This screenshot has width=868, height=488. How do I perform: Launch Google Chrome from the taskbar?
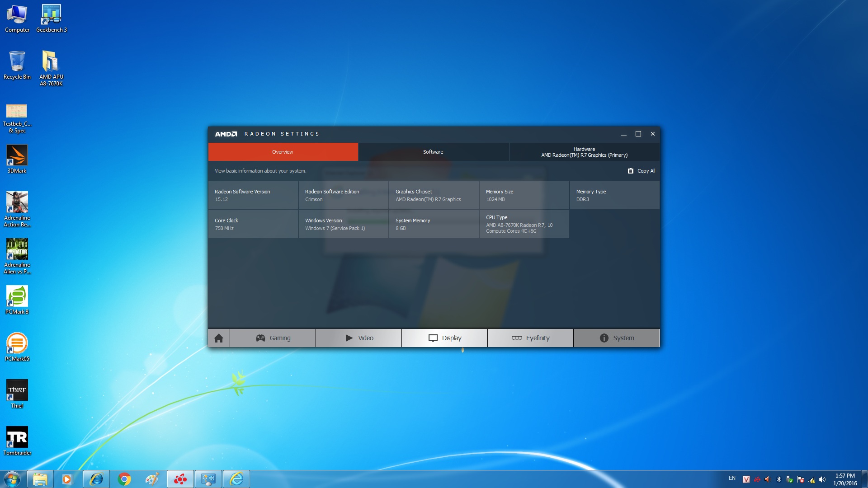124,479
